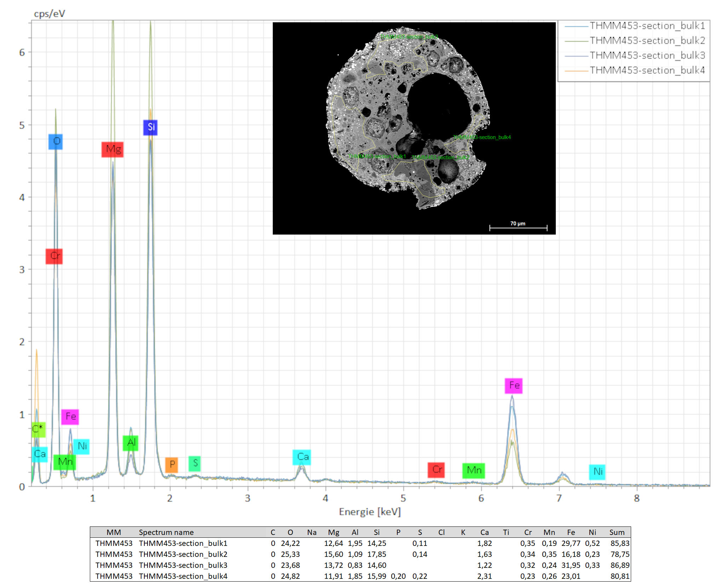The height and width of the screenshot is (588, 721).
Task: Click the blue Si peak label
Action: [x=150, y=127]
